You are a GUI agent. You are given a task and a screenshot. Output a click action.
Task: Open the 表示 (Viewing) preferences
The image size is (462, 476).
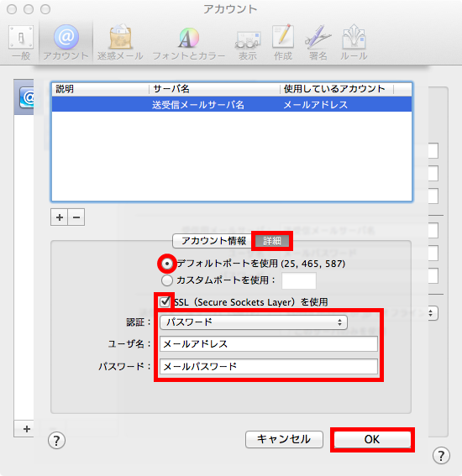[x=248, y=43]
